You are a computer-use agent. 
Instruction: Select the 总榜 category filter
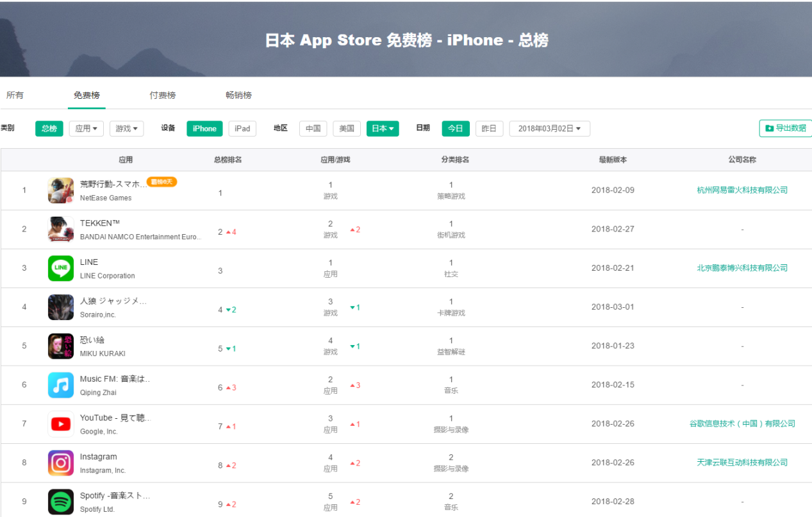tap(49, 128)
